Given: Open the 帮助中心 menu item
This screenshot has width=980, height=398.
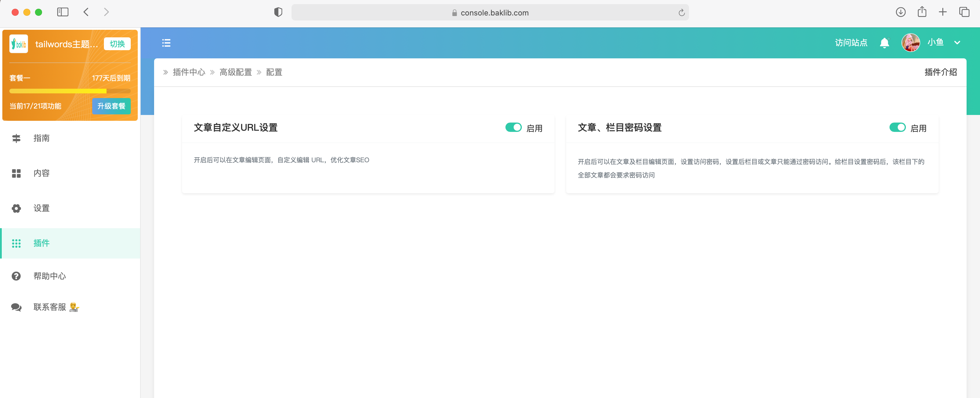Looking at the screenshot, I should tap(70, 276).
